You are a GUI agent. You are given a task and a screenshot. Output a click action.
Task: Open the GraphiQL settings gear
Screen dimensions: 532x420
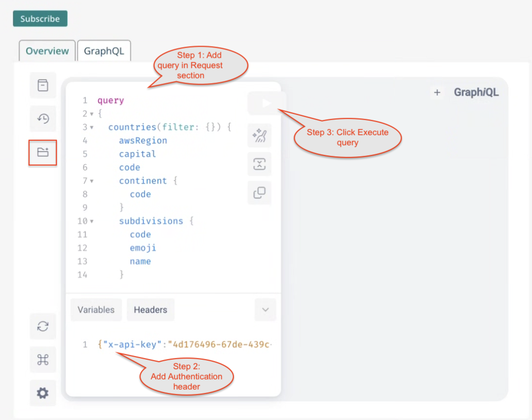pyautogui.click(x=43, y=393)
